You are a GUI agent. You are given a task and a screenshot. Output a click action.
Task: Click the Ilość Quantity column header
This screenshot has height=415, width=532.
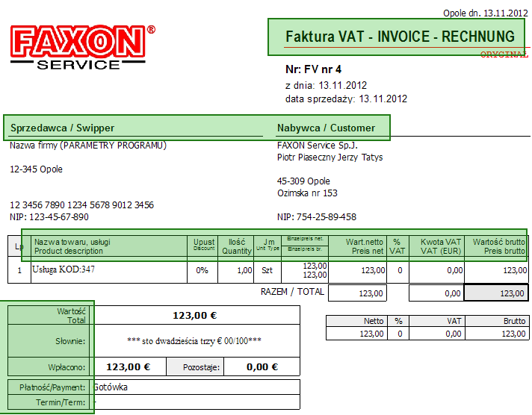236,246
